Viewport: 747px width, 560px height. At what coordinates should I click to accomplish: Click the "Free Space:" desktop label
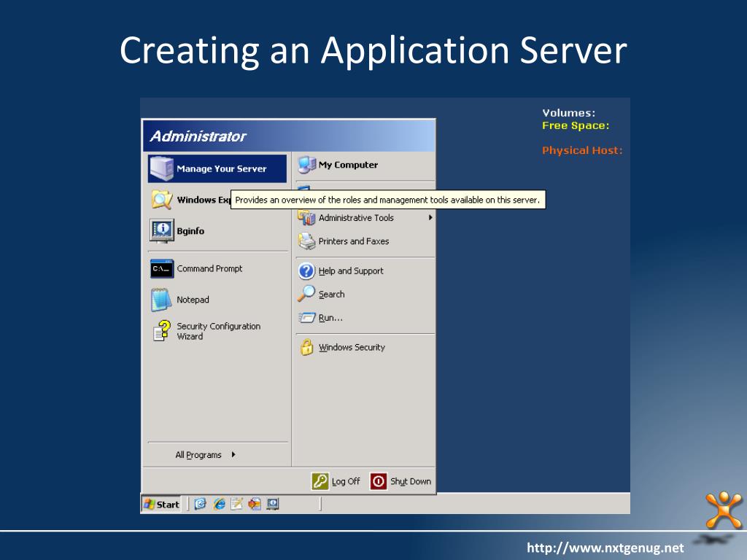click(576, 125)
